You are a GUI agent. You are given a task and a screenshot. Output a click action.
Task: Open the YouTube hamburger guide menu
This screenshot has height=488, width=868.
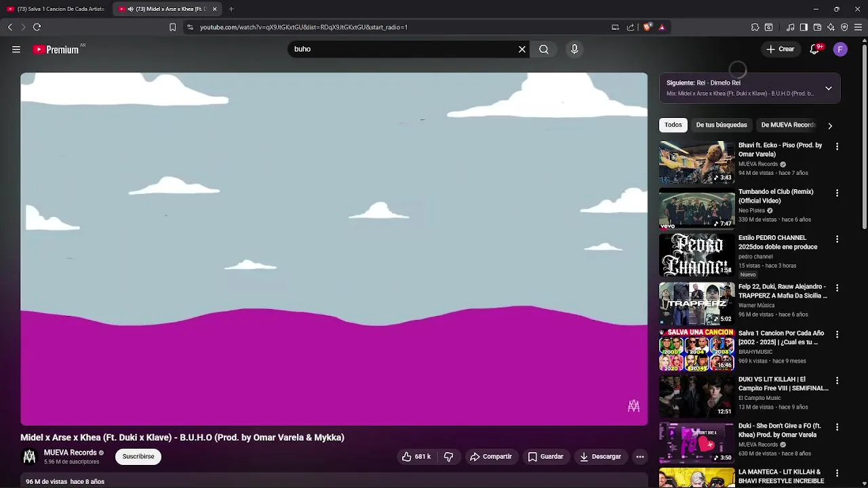coord(16,49)
